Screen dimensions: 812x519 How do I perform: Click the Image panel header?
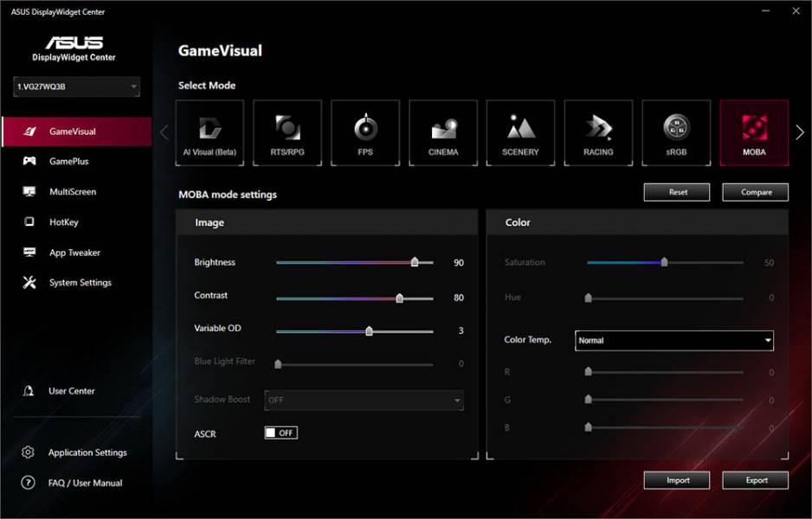pos(326,222)
